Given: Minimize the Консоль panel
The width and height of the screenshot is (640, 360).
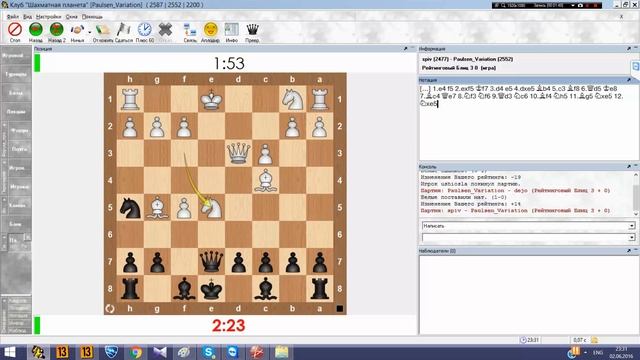Looking at the screenshot, I should [636, 166].
